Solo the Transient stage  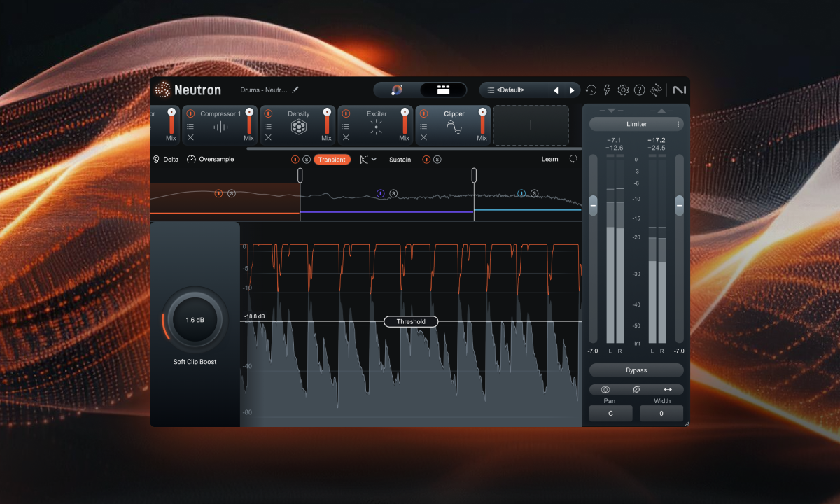click(x=307, y=160)
